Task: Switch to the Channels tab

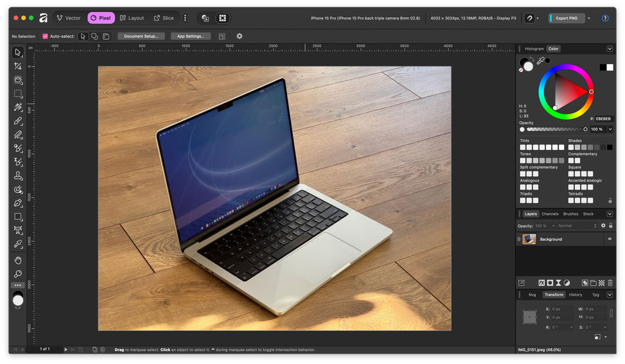Action: coord(549,214)
